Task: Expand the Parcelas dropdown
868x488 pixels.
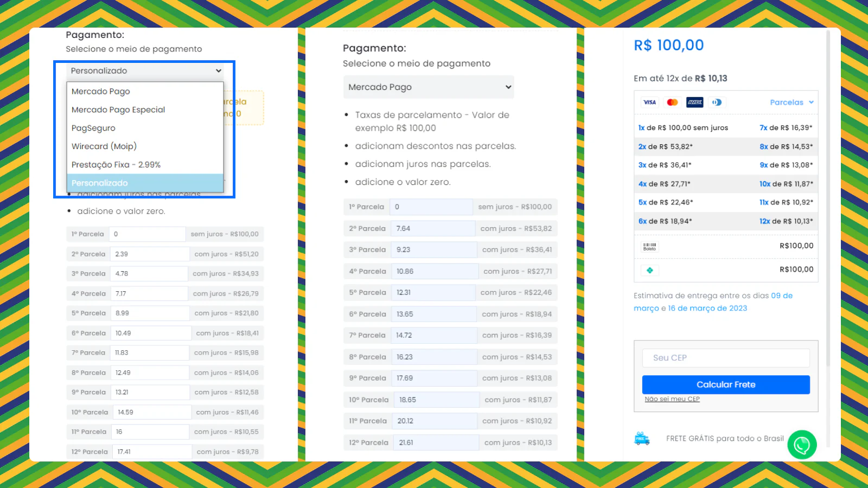Action: [792, 102]
